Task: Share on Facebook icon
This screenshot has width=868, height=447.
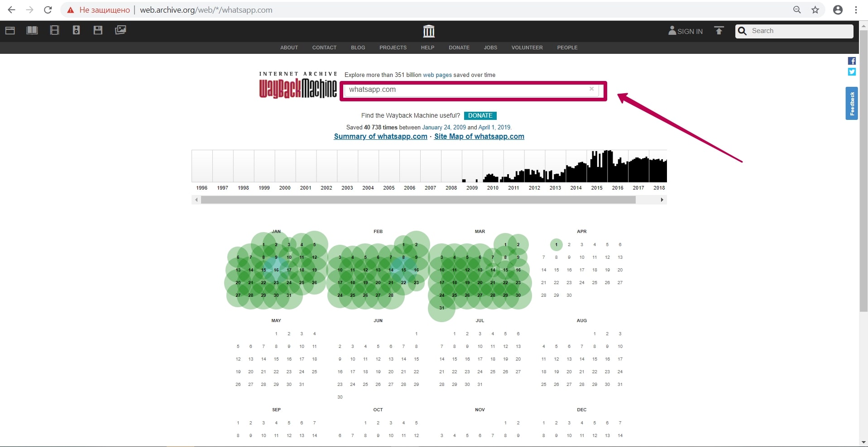Action: (852, 61)
